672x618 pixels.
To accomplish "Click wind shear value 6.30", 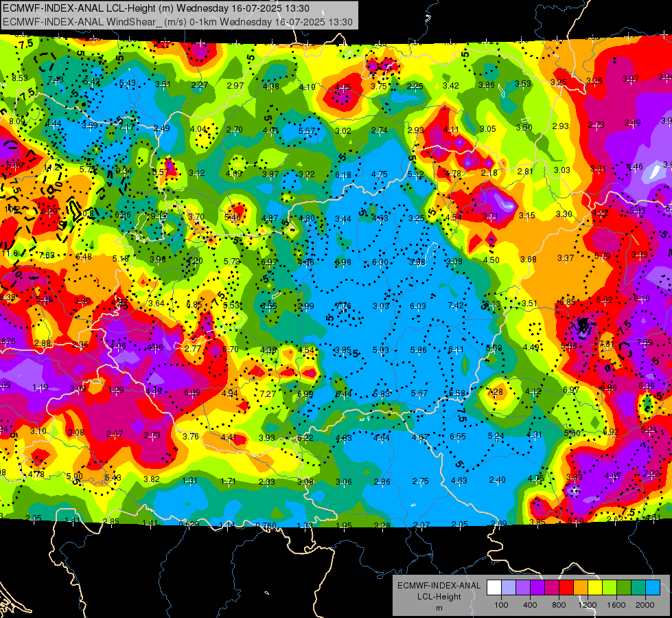I will point(380,262).
